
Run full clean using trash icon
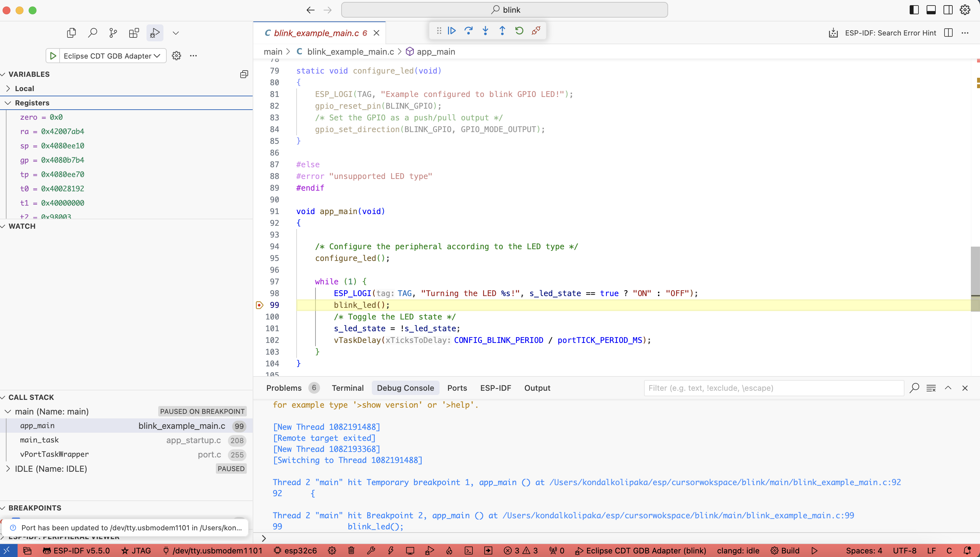tap(351, 550)
